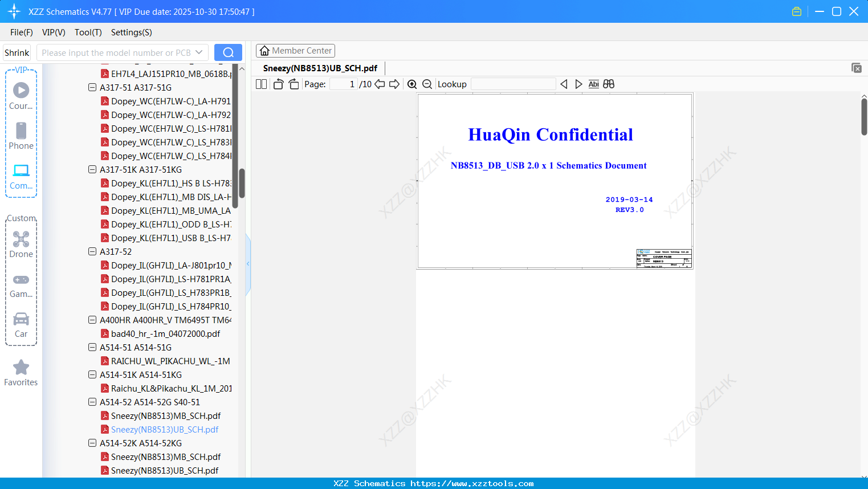868x489 pixels.
Task: Open Sneezy(NB8513)MB_SCH.pdf under A514-52
Action: [161, 416]
